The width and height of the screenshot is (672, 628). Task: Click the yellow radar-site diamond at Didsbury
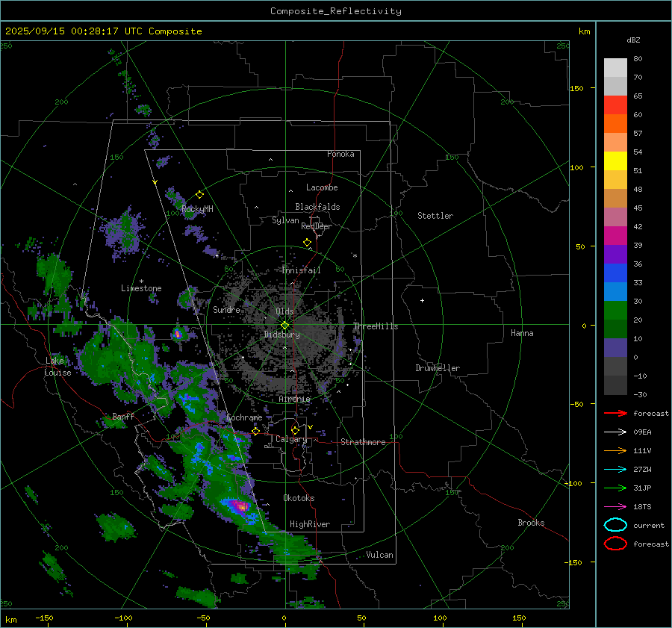tap(284, 326)
